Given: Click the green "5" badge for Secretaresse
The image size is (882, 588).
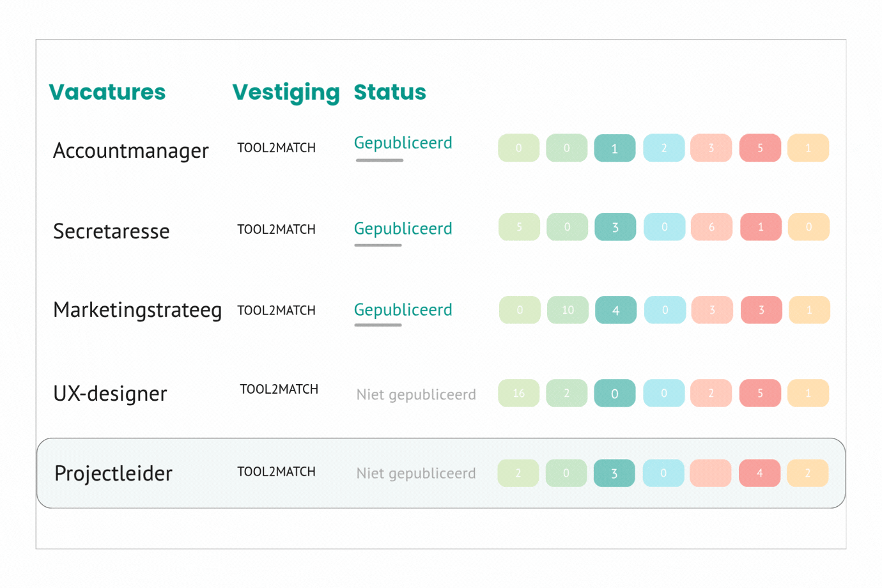Looking at the screenshot, I should (518, 227).
